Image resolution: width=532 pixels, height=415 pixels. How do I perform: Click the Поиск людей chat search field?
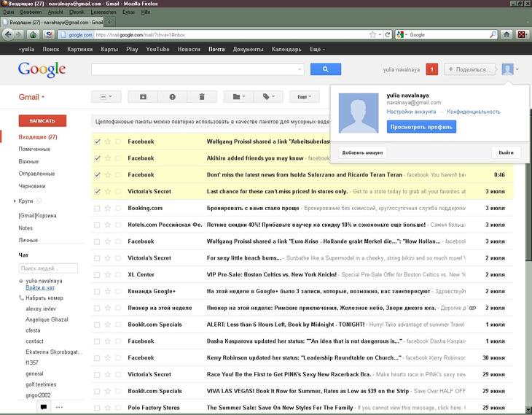[x=48, y=268]
